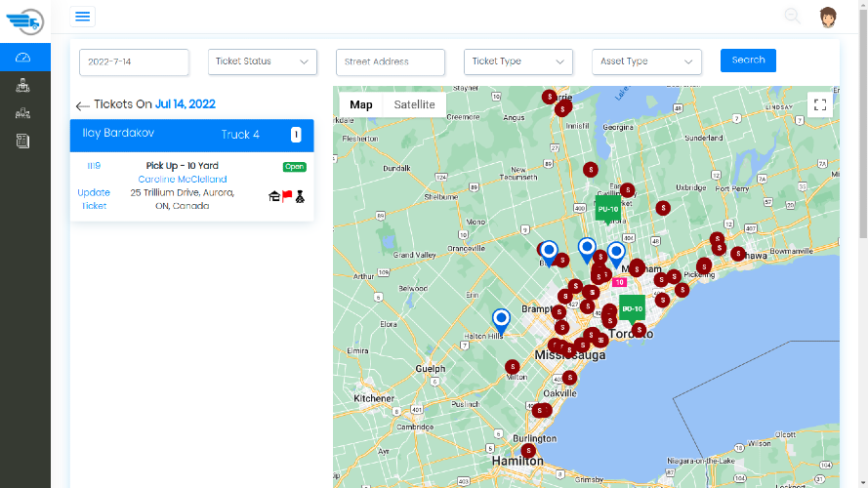Viewport: 868px width, 488px height.
Task: Click the truck logo in the corner
Action: 25,21
